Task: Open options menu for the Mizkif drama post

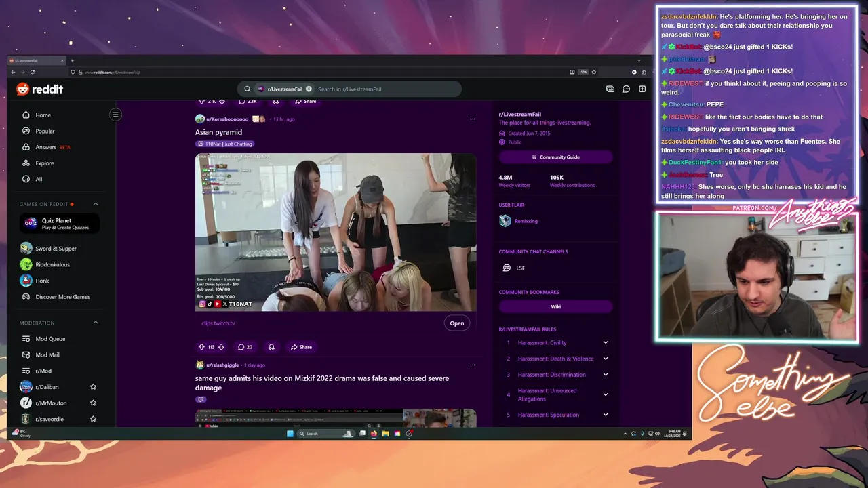Action: (473, 365)
